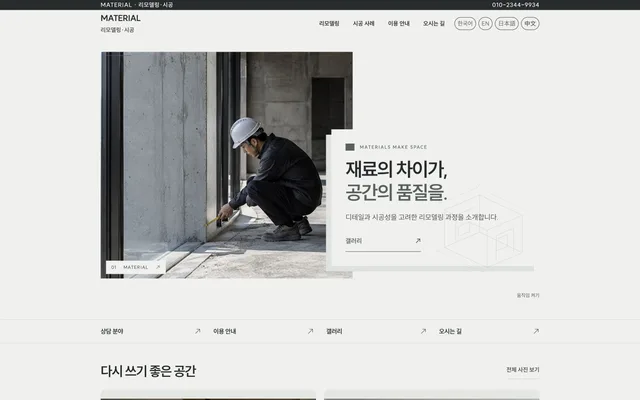Click the arrow icon next to 상담 분야
The width and height of the screenshot is (640, 400).
tap(198, 331)
